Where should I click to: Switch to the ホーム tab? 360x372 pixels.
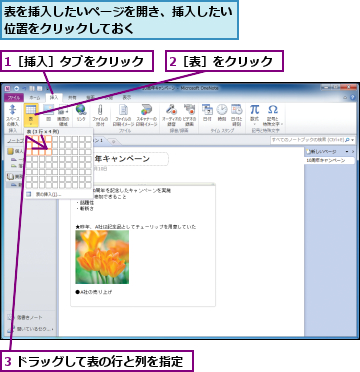[35, 98]
